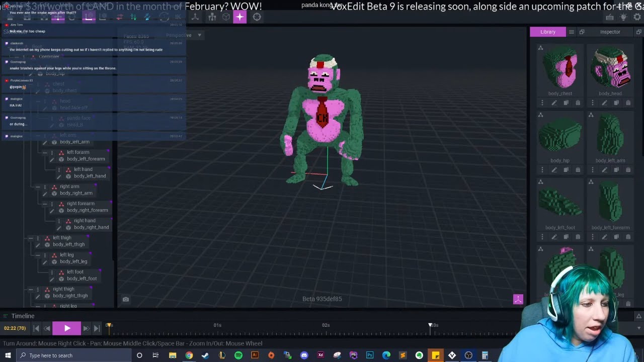The width and height of the screenshot is (644, 362).
Task: Open more options for body_chest asset
Action: [x=542, y=103]
